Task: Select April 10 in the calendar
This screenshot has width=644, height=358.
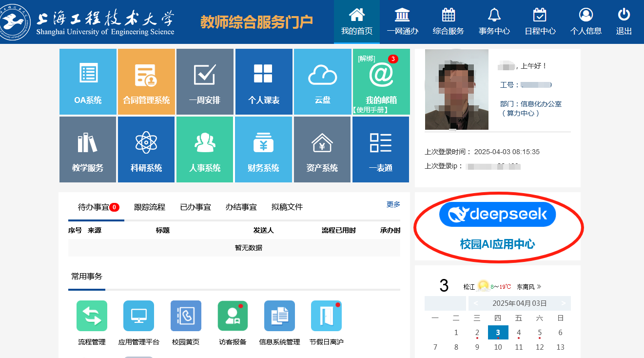Action: pos(498,347)
